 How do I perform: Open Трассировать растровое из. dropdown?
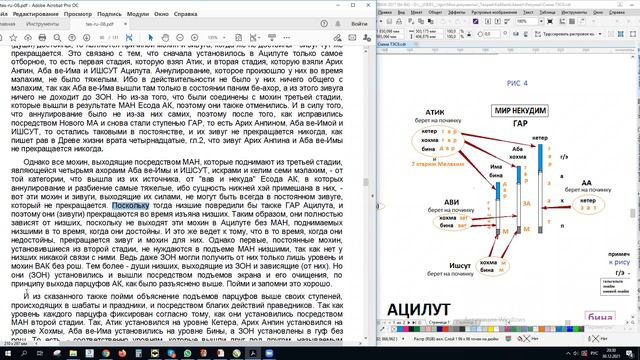600,34
